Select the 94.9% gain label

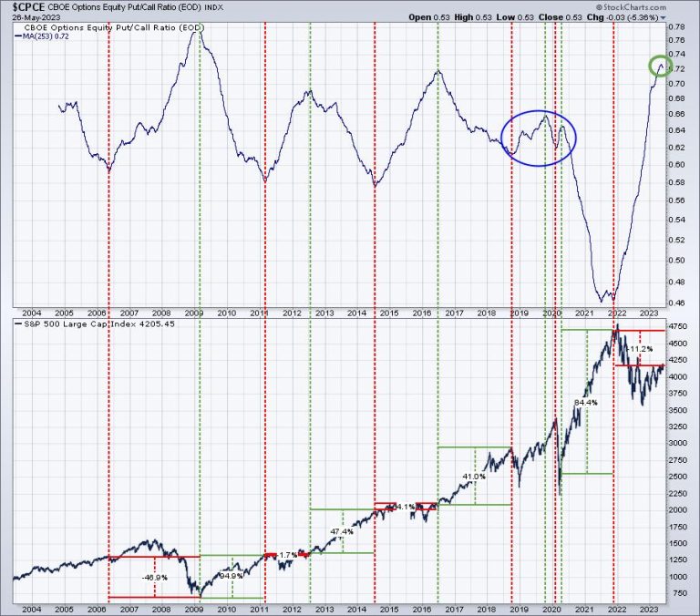(232, 576)
